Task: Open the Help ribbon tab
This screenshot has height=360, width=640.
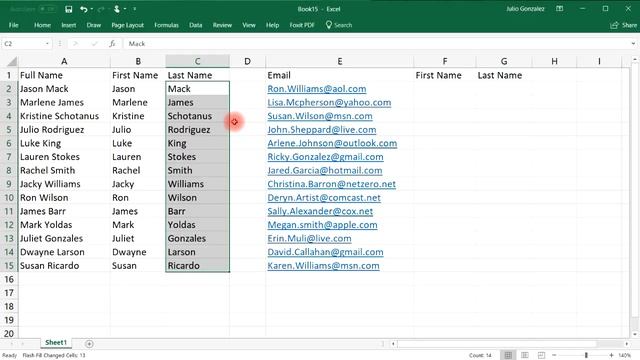Action: 272,25
